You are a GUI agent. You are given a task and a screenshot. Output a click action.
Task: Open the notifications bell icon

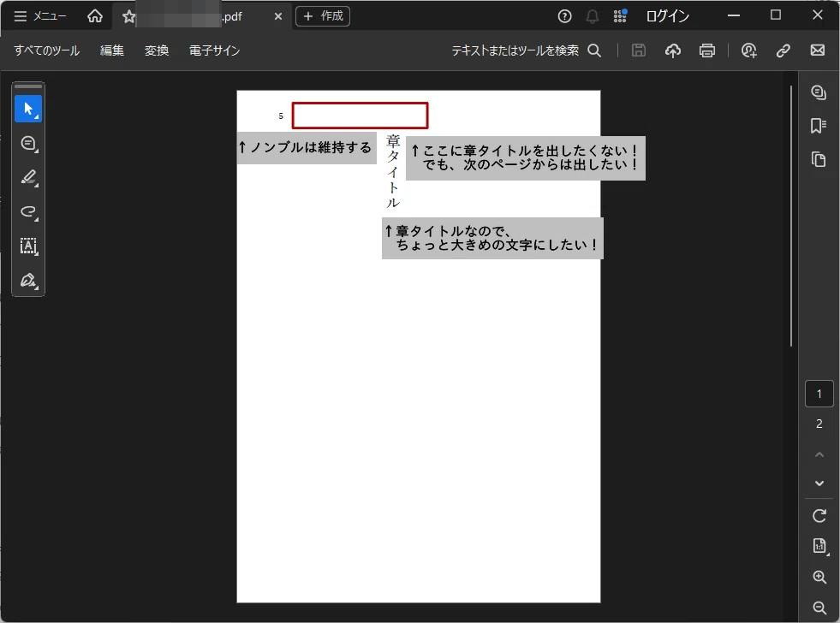(592, 16)
